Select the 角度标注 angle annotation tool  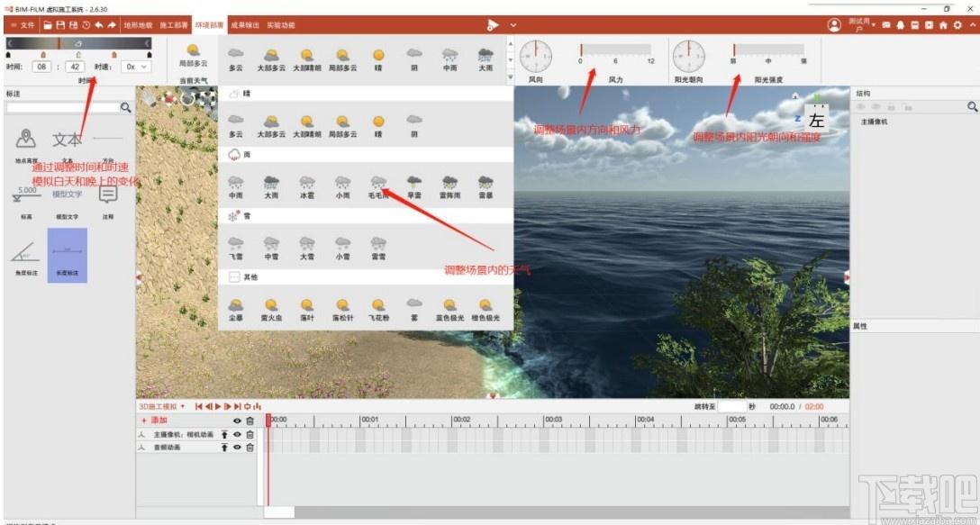[x=27, y=256]
